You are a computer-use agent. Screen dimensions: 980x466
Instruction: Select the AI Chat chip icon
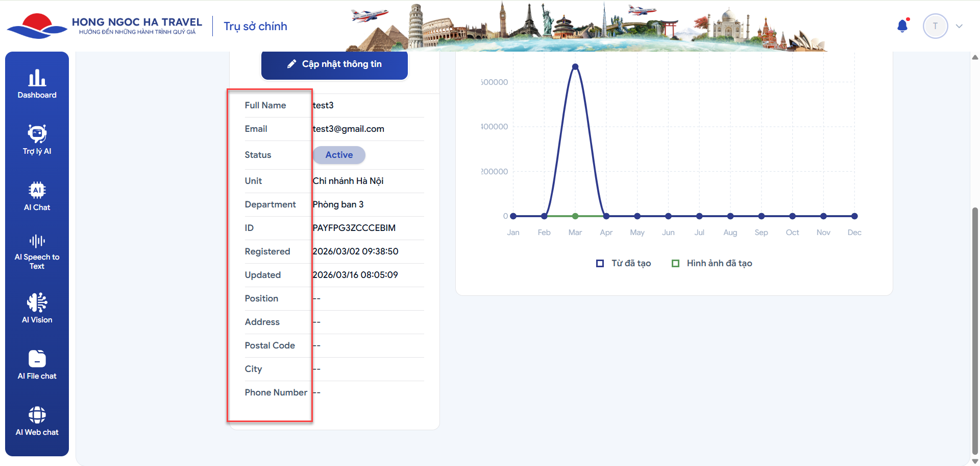(37, 190)
